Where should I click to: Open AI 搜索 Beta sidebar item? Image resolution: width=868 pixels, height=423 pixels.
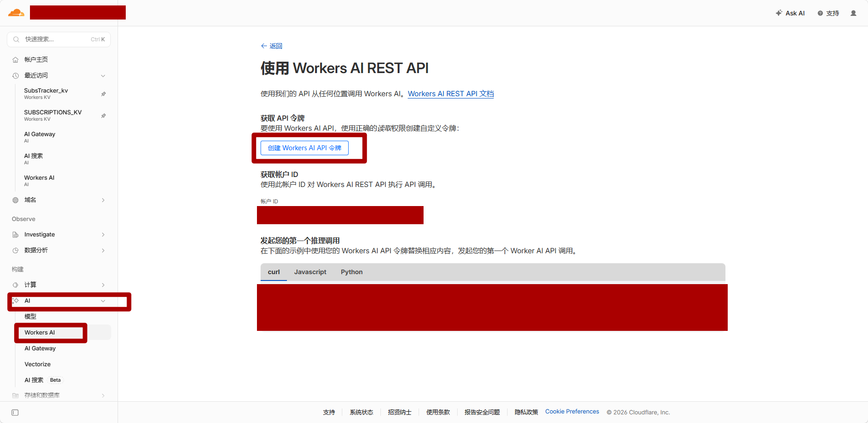pyautogui.click(x=43, y=380)
